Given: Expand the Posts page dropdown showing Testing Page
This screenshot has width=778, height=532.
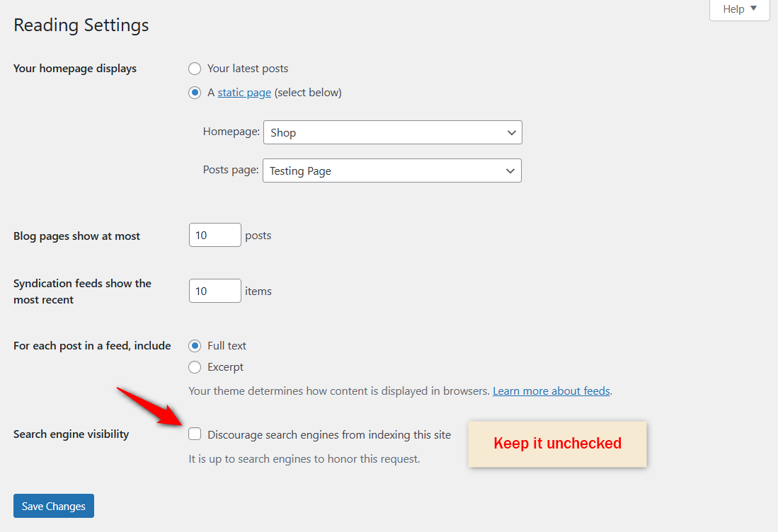Looking at the screenshot, I should pos(391,170).
